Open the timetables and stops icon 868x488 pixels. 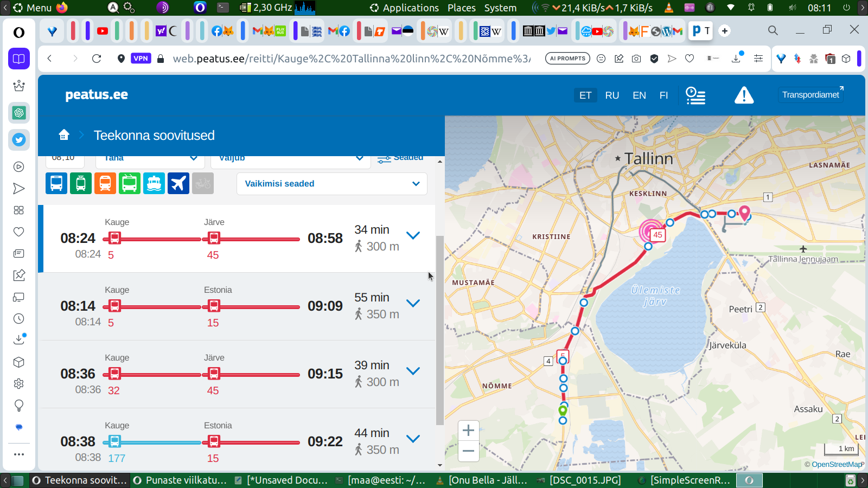pyautogui.click(x=695, y=95)
